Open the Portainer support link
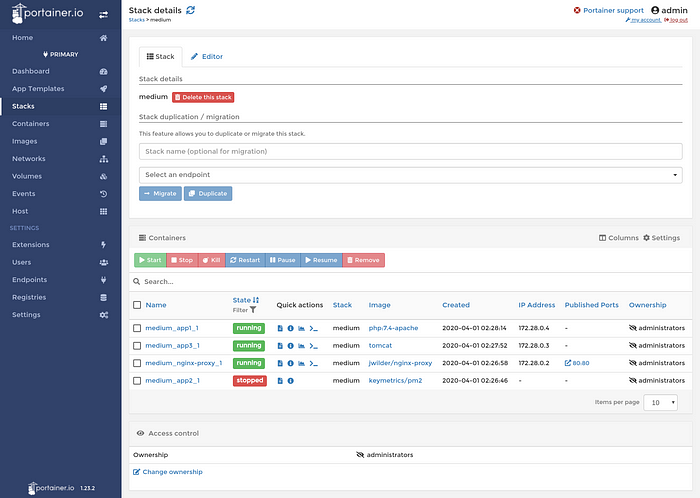This screenshot has width=700, height=498. (x=608, y=10)
